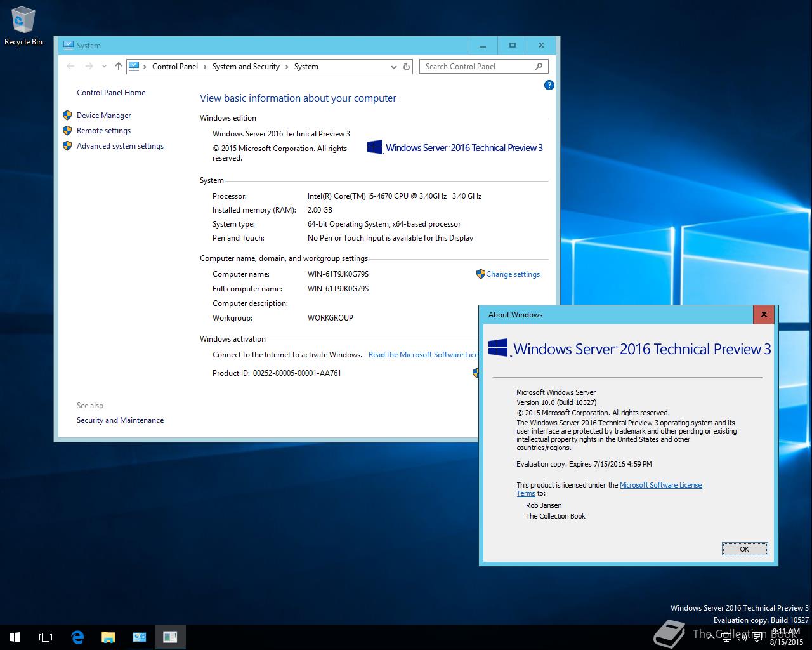Open File Explorer from taskbar
812x650 pixels.
pos(108,637)
